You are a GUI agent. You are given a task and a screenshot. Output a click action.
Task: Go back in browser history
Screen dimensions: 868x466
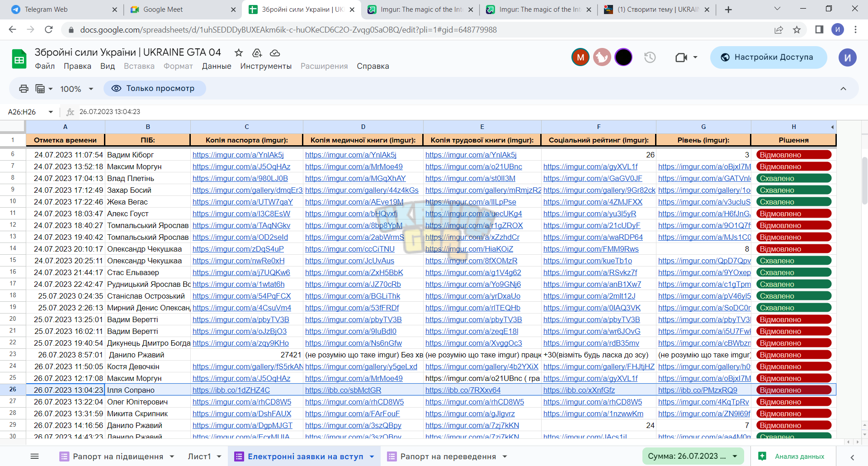[12, 29]
